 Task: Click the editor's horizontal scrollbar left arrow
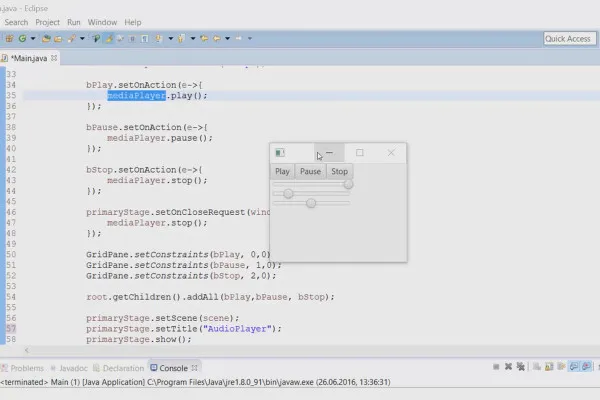point(27,350)
